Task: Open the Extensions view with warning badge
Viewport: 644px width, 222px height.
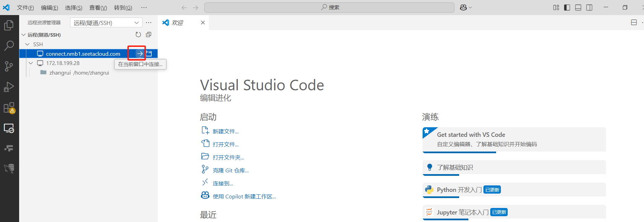Action: click(x=9, y=108)
